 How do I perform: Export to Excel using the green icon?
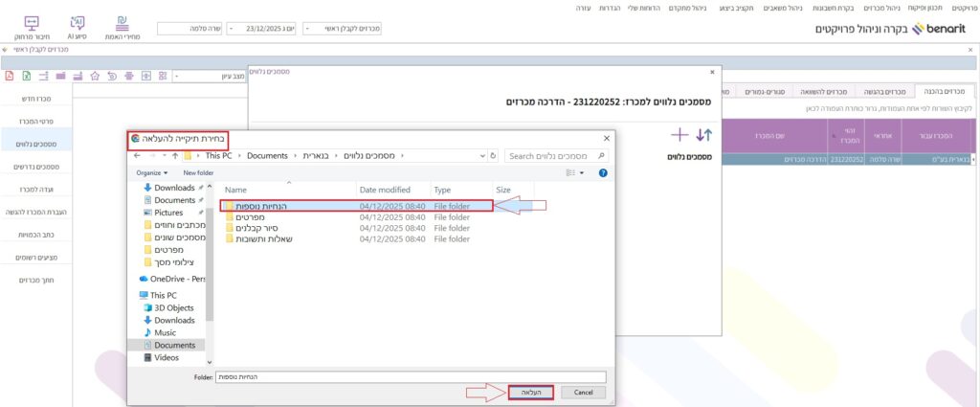pos(27,76)
